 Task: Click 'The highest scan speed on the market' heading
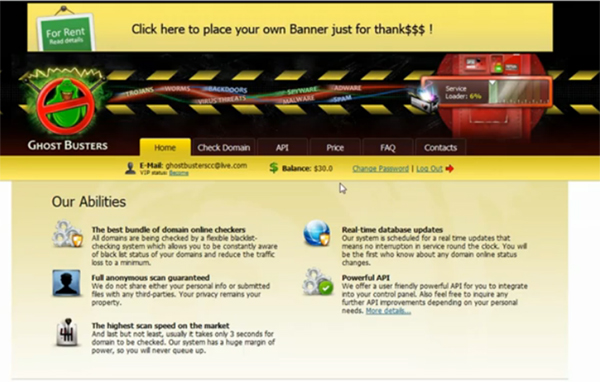point(160,325)
